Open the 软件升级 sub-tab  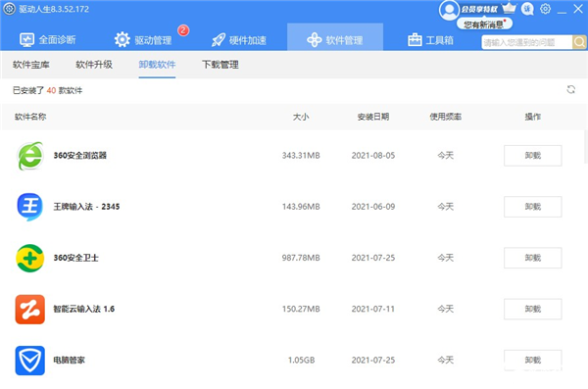94,65
